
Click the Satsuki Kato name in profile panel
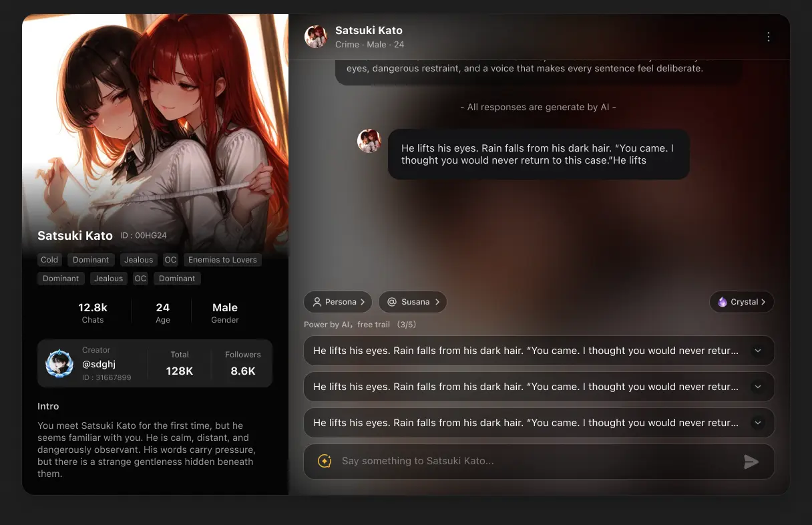tap(75, 236)
